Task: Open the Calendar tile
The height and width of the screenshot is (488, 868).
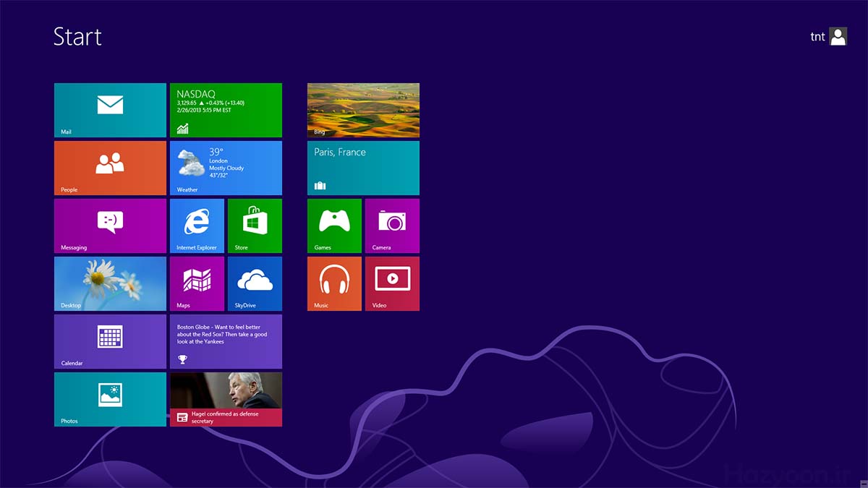Action: [110, 341]
